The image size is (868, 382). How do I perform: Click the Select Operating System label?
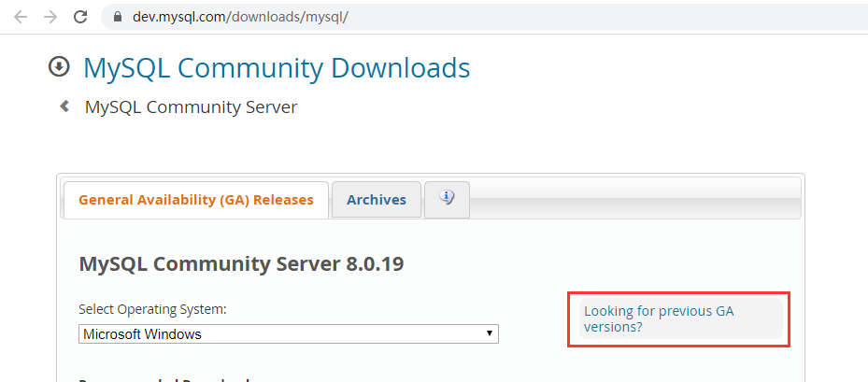click(153, 309)
